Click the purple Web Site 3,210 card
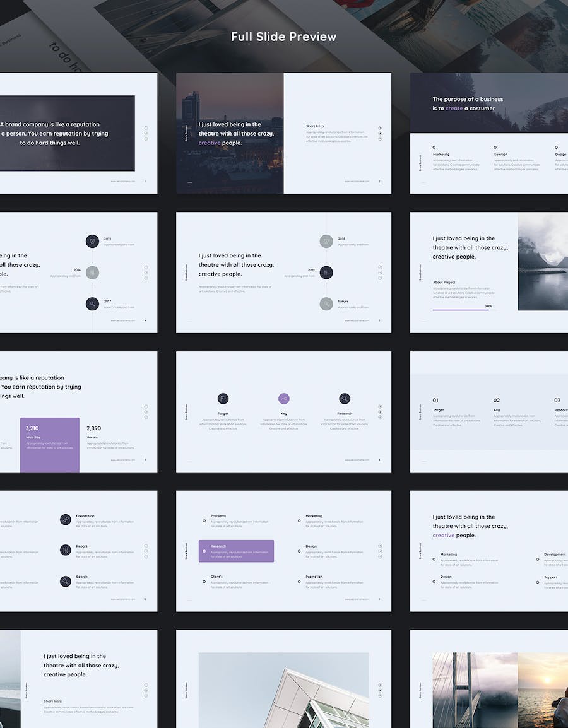This screenshot has height=728, width=568. point(50,444)
